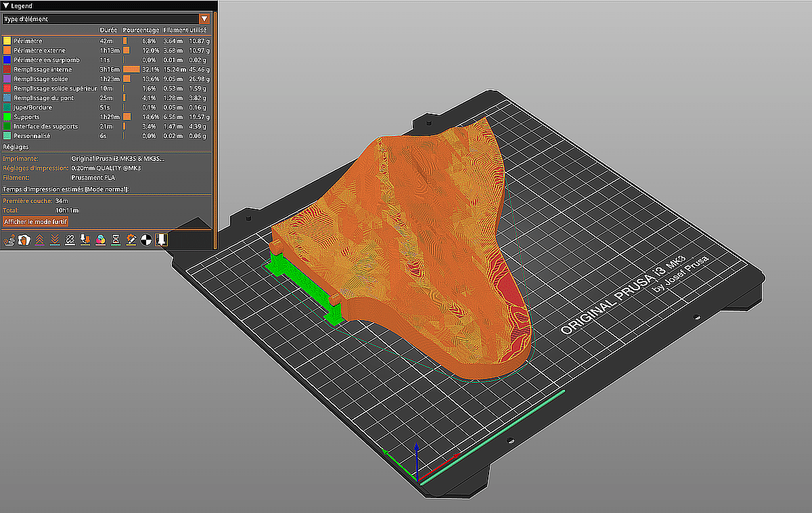The width and height of the screenshot is (812, 513).
Task: Click the orange dropdown arrow button
Action: click(204, 19)
